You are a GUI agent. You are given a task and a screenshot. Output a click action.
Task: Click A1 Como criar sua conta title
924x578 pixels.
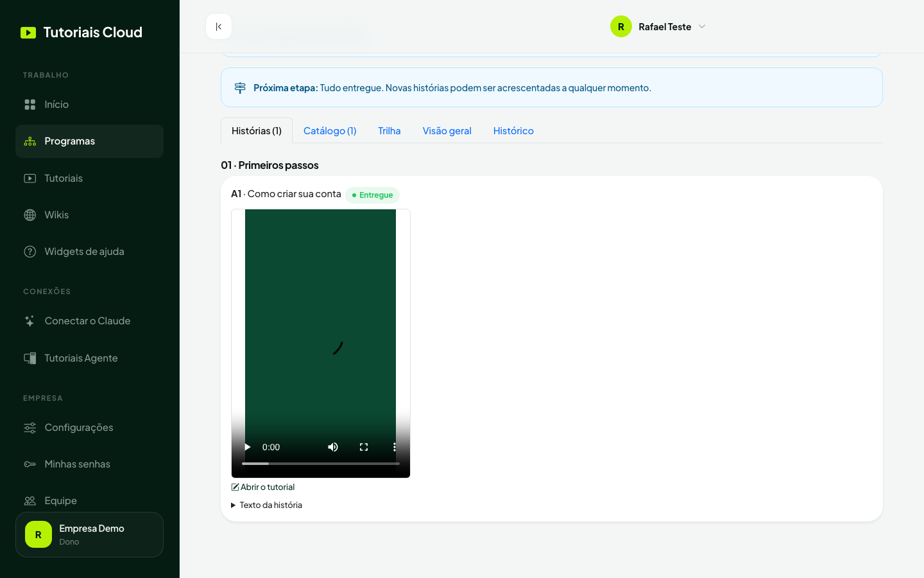click(x=286, y=194)
